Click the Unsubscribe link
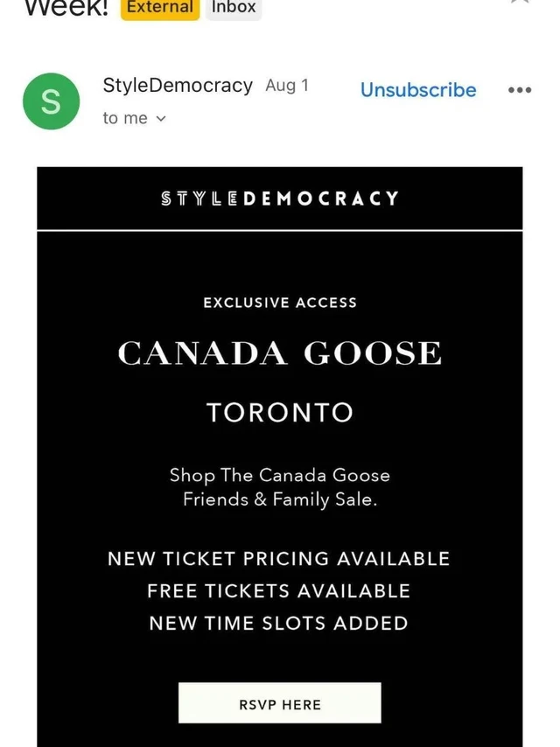 [x=418, y=90]
